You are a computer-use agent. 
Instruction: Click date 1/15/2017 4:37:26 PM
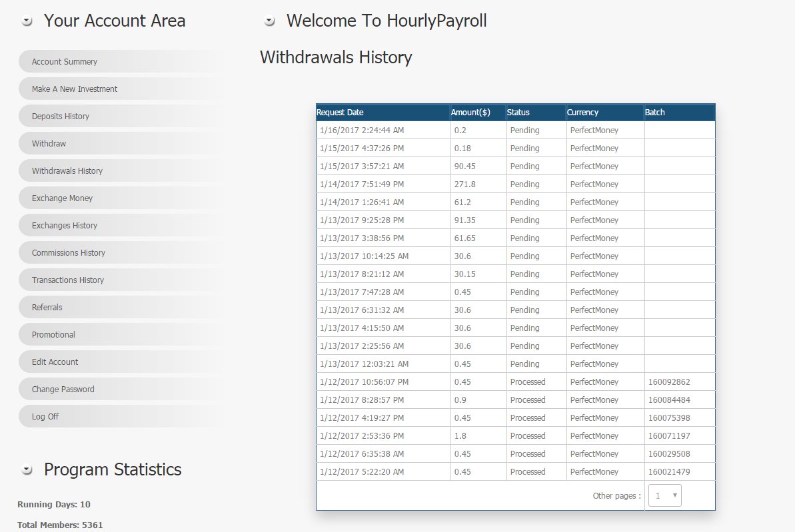(x=362, y=148)
